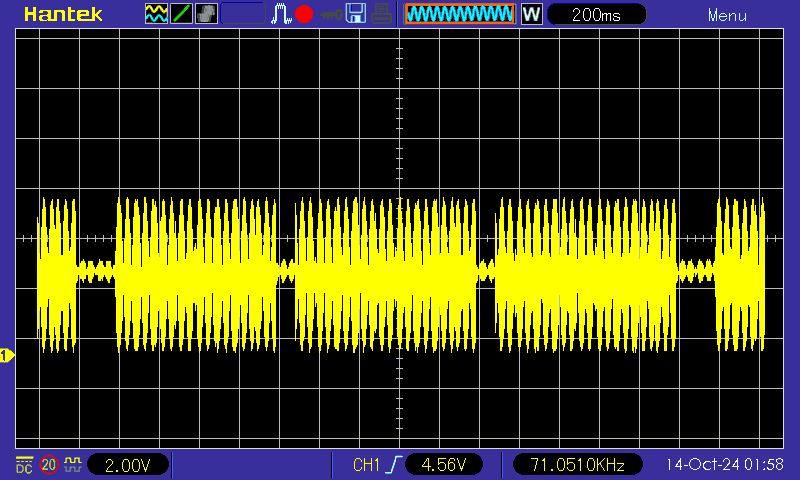Open the Menu label
This screenshot has height=480, width=800.
pyautogui.click(x=727, y=16)
